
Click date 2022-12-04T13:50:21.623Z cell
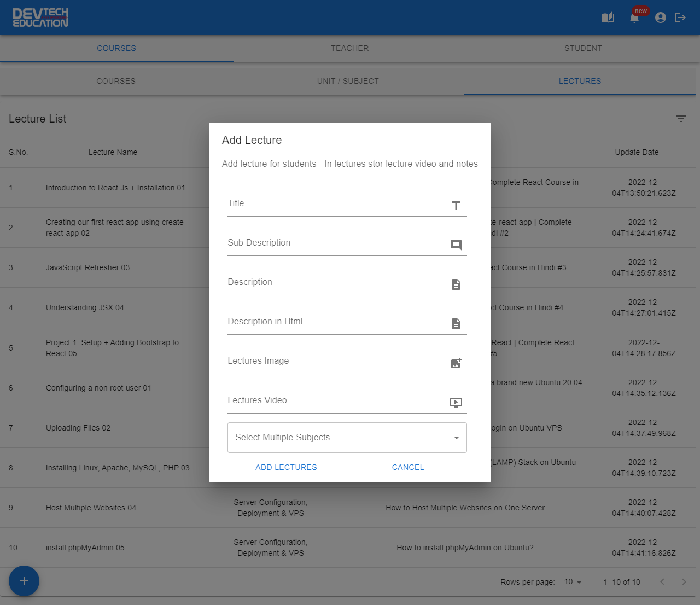tap(644, 188)
